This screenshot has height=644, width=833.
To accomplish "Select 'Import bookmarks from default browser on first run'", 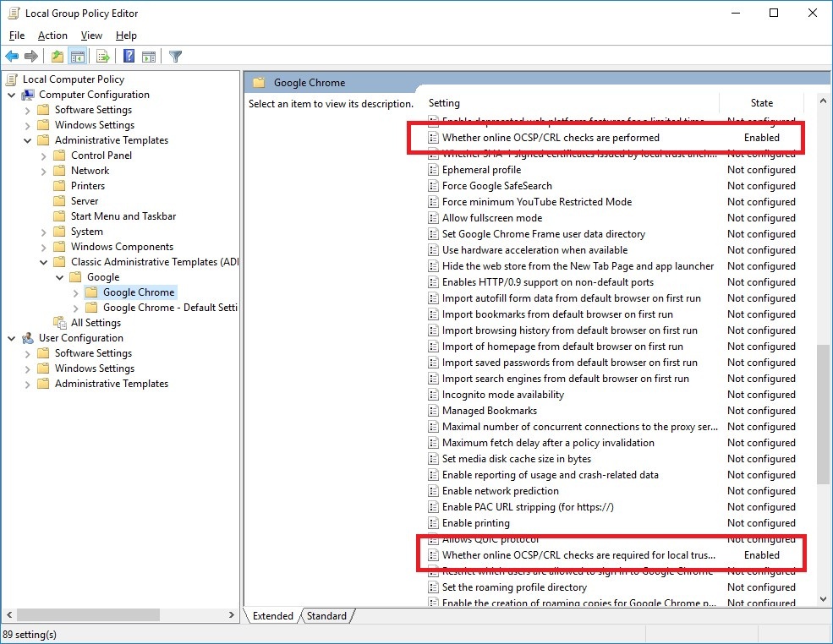I will coord(615,314).
